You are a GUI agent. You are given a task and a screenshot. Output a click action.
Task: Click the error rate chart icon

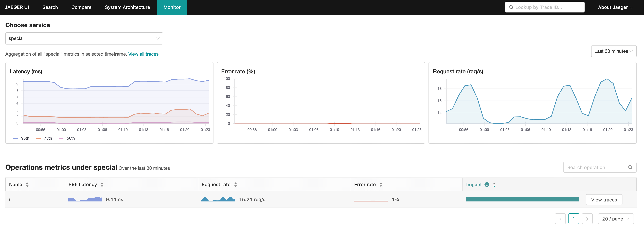tap(369, 199)
